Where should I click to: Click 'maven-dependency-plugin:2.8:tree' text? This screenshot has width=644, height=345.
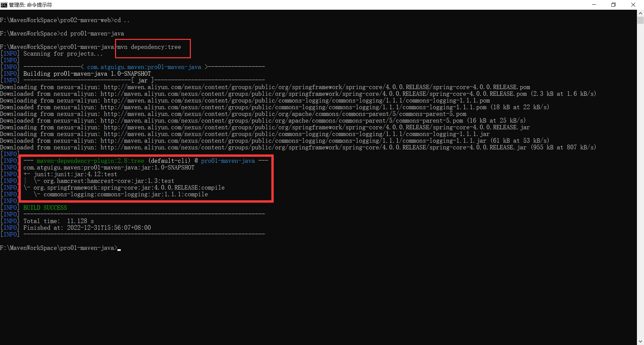point(91,161)
